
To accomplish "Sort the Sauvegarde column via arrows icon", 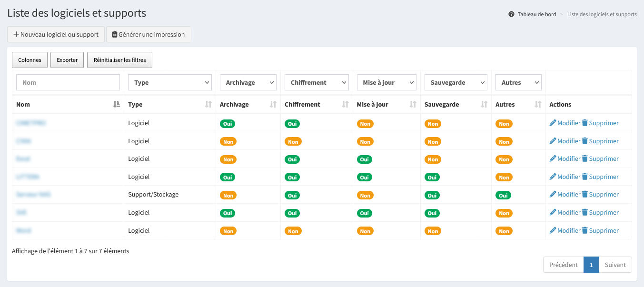I will pos(484,105).
